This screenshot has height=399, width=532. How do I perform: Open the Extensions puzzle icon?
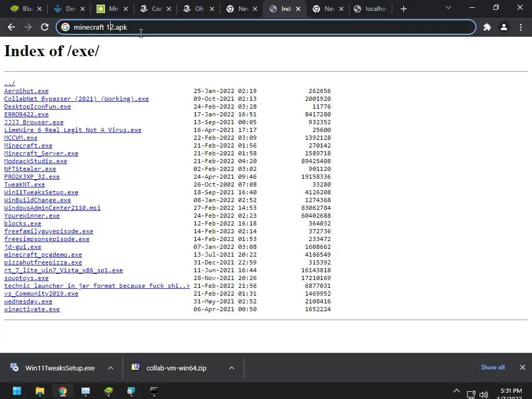pyautogui.click(x=487, y=27)
